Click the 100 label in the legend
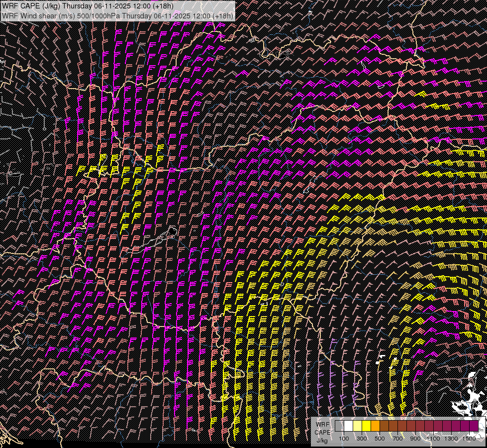Viewport: 487px width, 448px height. point(344,439)
